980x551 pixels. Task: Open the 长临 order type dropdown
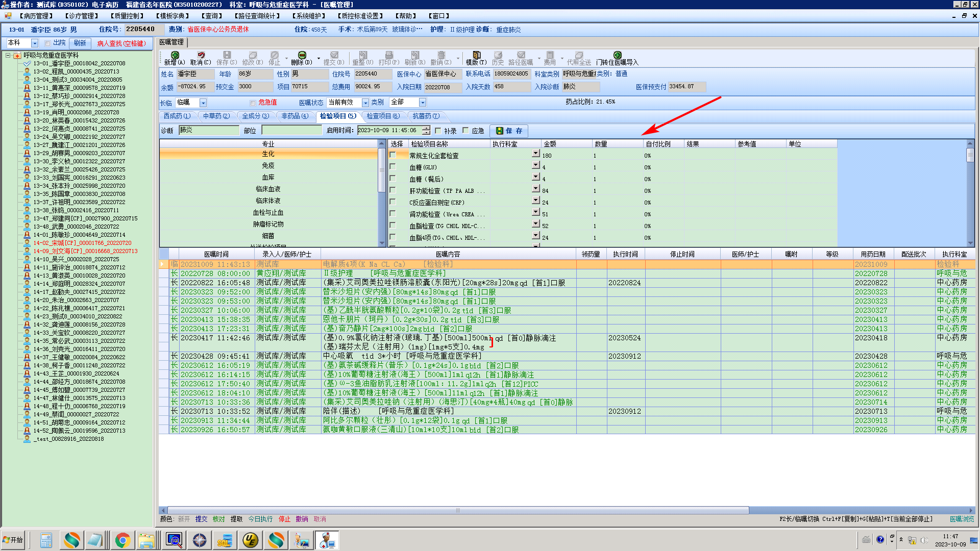coord(203,103)
